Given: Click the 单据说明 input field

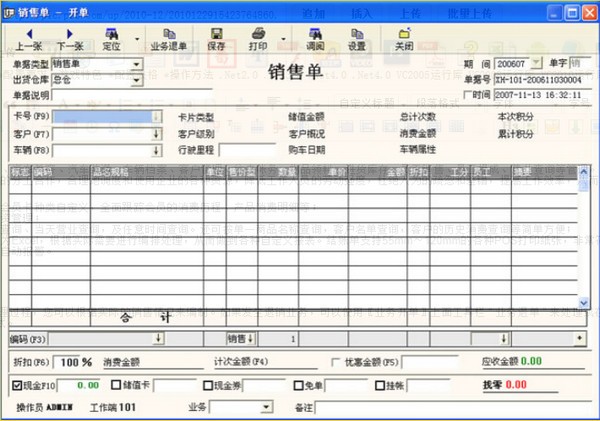Looking at the screenshot, I should tap(132, 95).
